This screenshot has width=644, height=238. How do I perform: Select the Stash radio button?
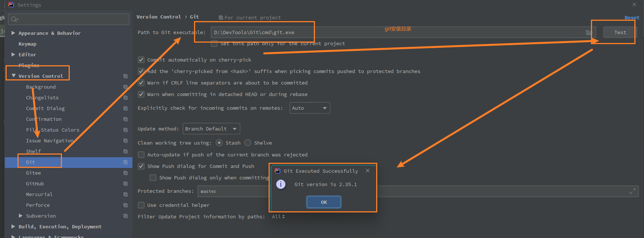point(219,143)
